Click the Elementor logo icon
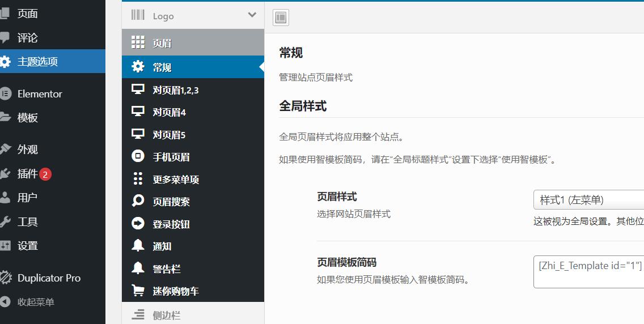 [5, 93]
